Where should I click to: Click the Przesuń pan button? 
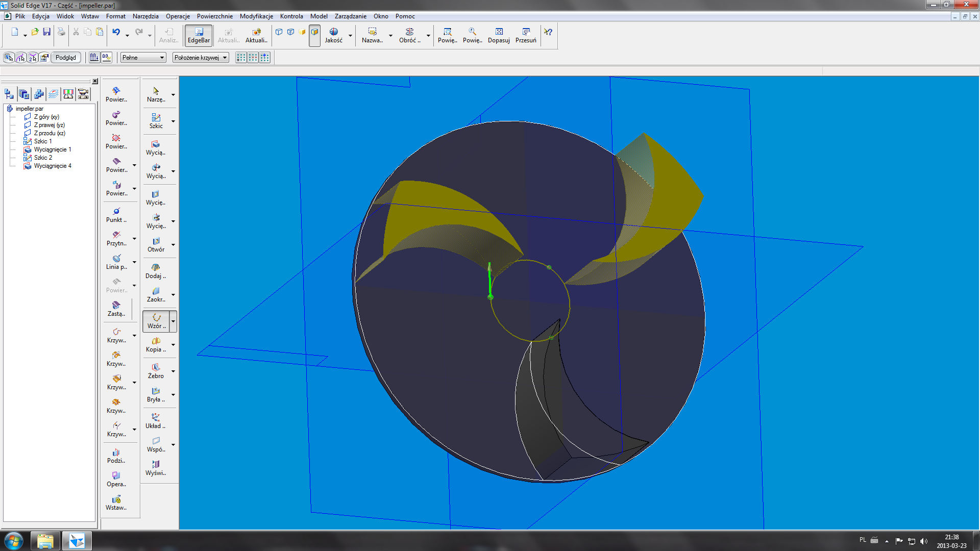pyautogui.click(x=526, y=36)
